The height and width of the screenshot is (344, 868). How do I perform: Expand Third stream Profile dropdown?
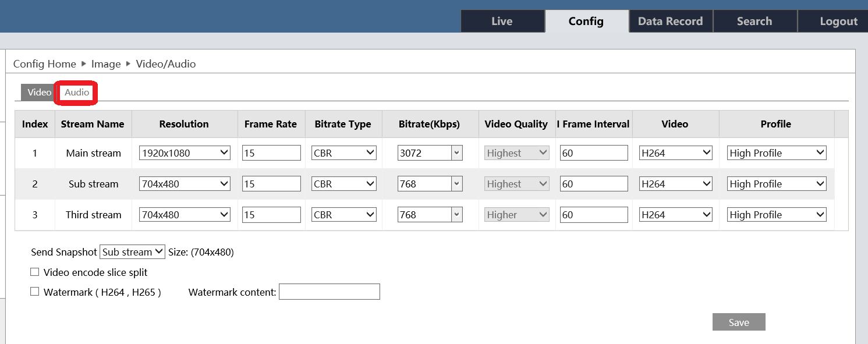click(777, 215)
